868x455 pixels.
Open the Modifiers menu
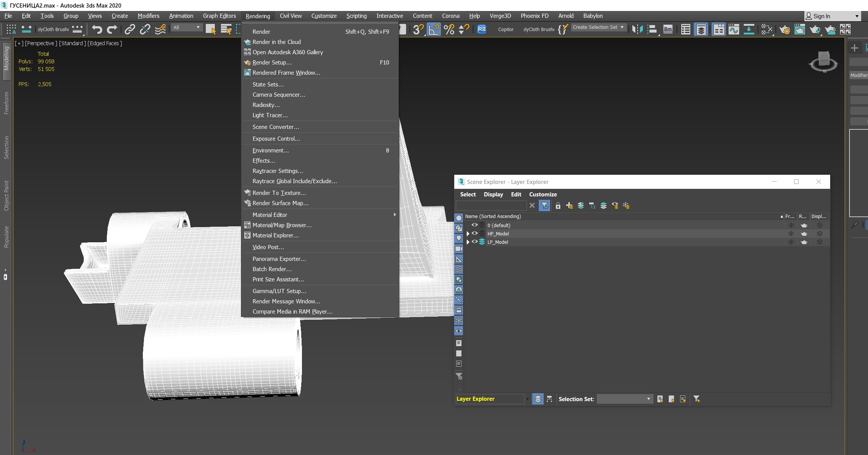[x=149, y=16]
